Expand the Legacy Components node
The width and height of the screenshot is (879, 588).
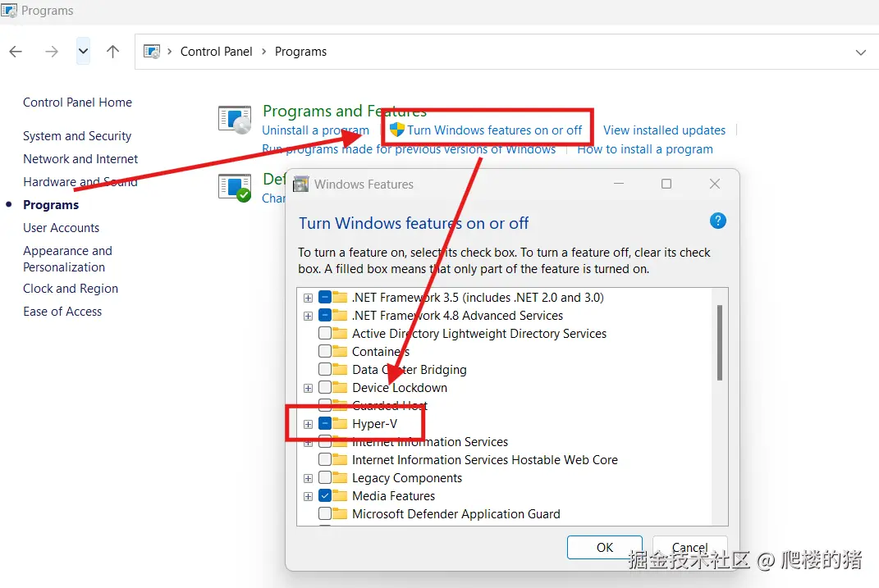tap(308, 478)
